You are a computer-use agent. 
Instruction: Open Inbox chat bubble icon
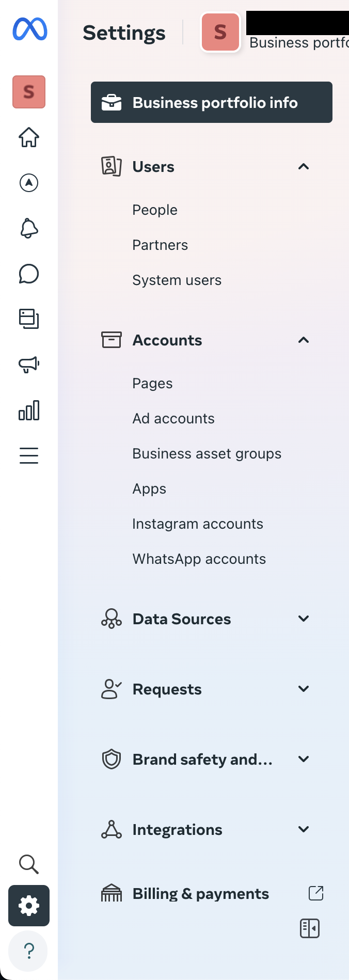(29, 274)
